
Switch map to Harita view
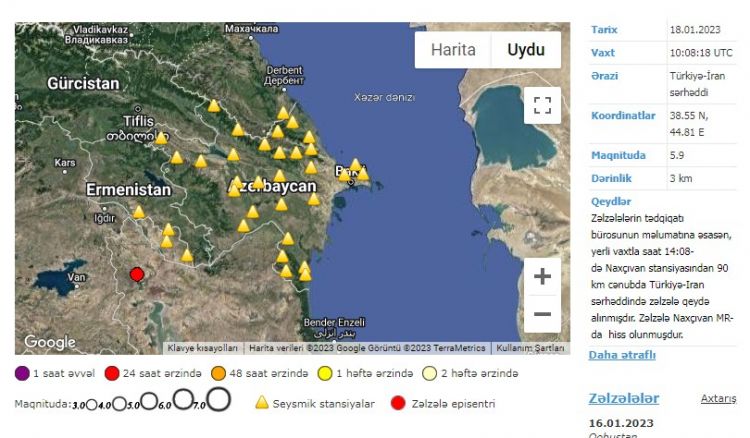tap(452, 50)
